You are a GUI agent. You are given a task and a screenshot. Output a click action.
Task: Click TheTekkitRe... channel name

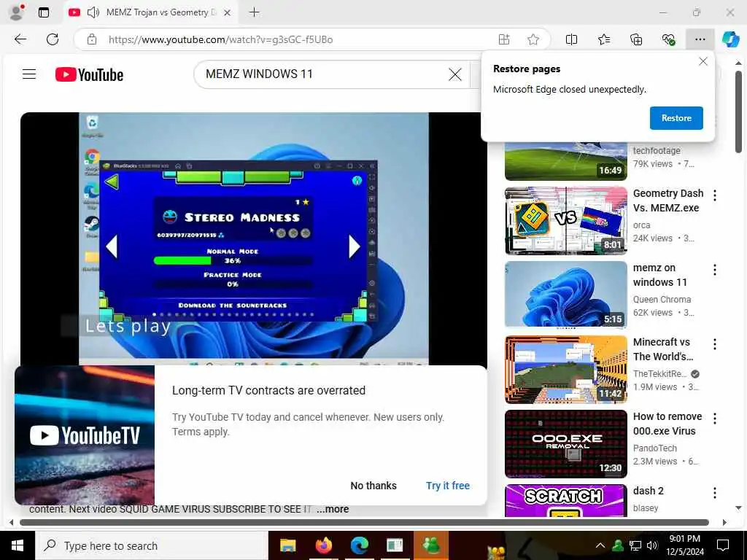coord(659,374)
